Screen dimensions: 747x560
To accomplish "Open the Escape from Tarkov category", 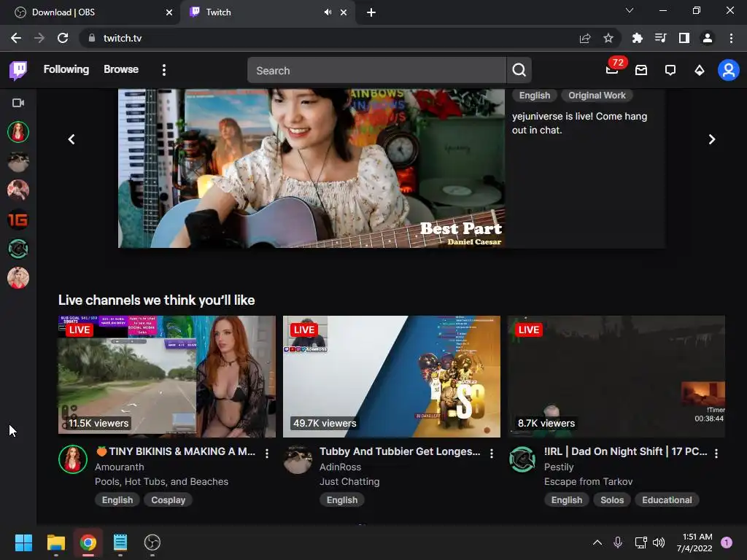I will coord(589,482).
